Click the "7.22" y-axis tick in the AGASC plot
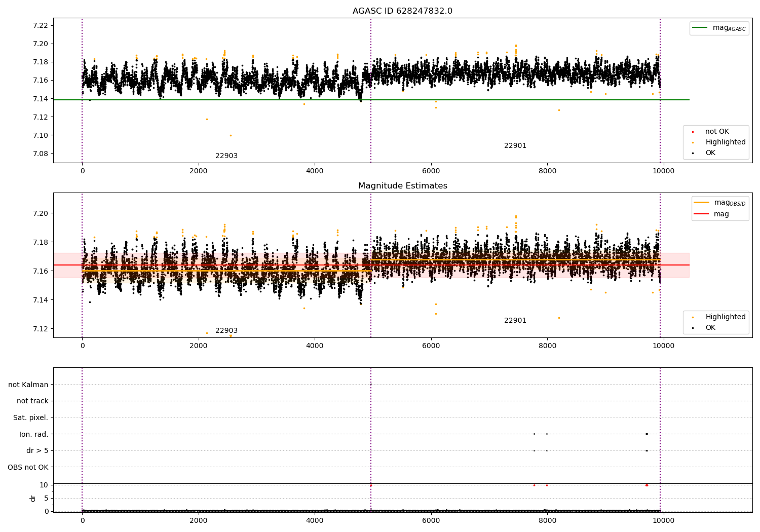Image resolution: width=760 pixels, height=532 pixels. coord(41,26)
